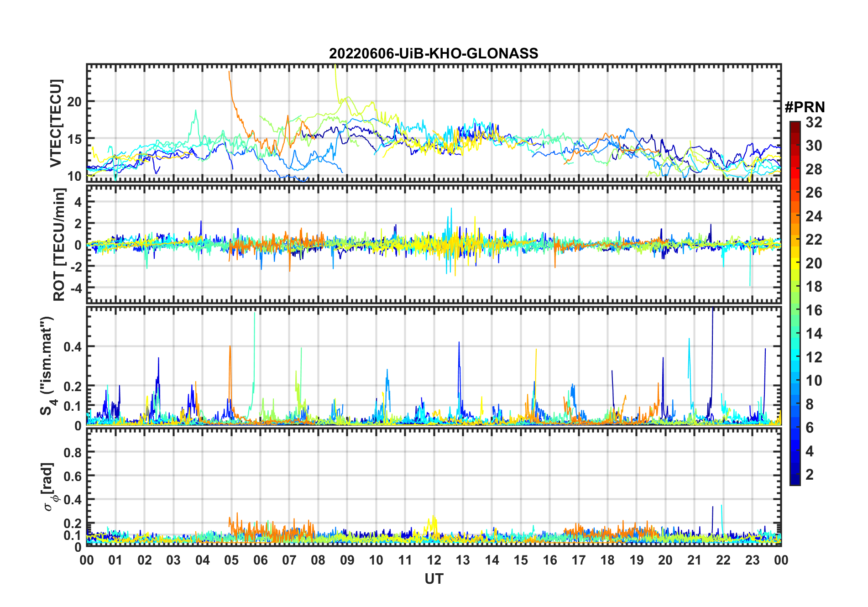Select the 18 tick on the UT axis
This screenshot has width=868, height=607.
pyautogui.click(x=607, y=560)
